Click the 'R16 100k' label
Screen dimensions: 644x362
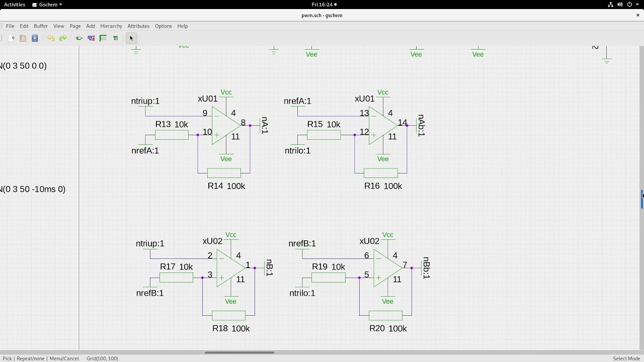(x=383, y=186)
